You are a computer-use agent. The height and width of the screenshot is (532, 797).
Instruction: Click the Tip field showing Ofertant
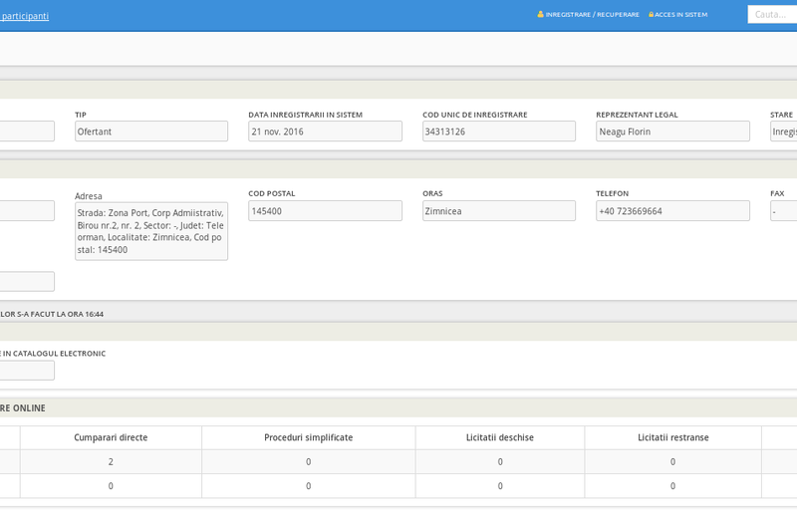coord(151,132)
